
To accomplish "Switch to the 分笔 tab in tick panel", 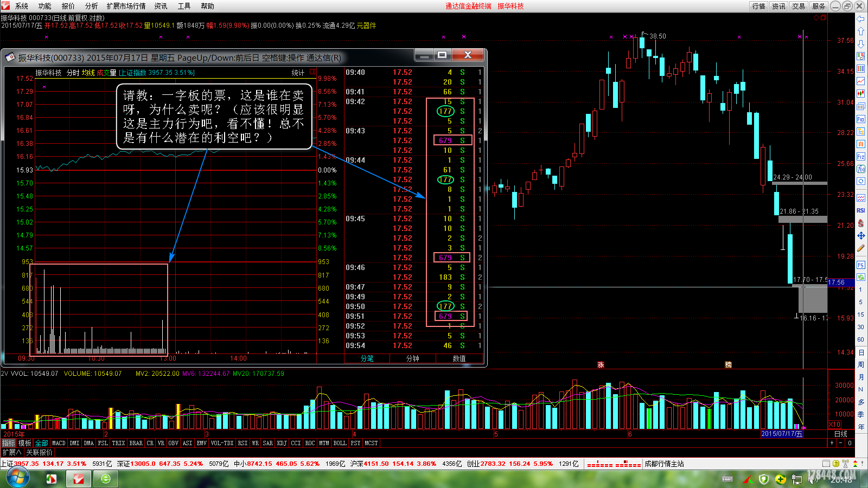I will pyautogui.click(x=367, y=358).
